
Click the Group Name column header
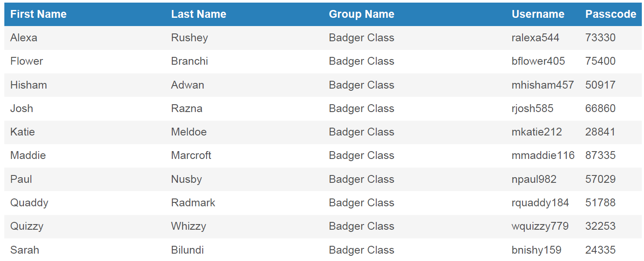[361, 14]
